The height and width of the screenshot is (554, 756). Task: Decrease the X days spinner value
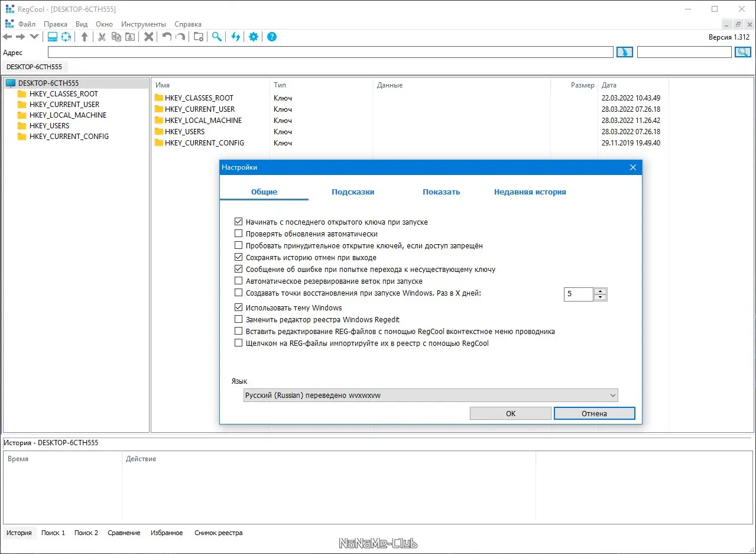(601, 297)
